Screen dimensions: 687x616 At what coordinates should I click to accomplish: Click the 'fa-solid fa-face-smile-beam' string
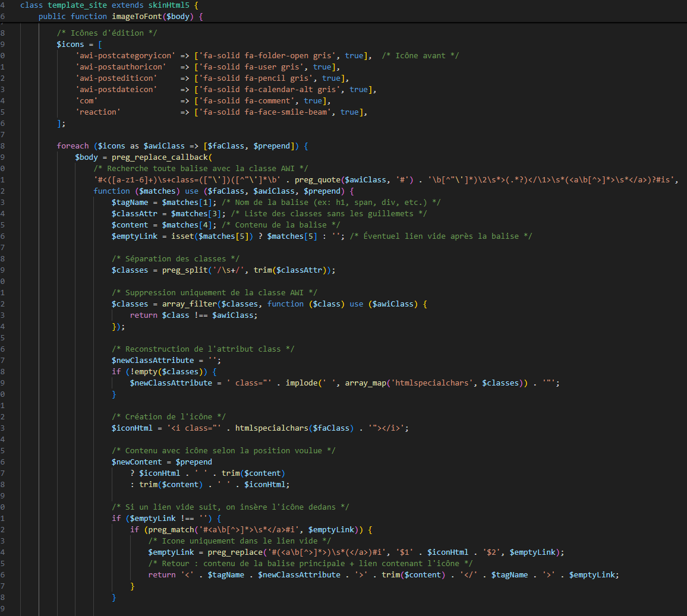[265, 112]
